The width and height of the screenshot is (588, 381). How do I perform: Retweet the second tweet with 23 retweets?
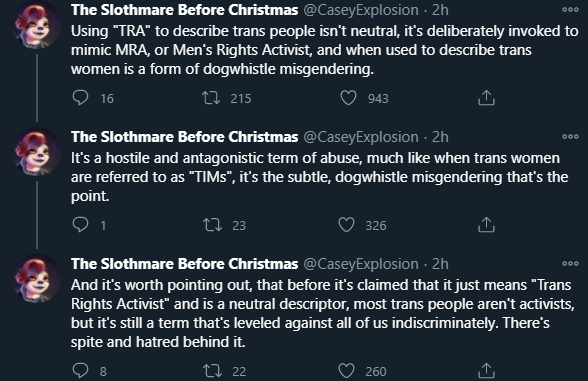(x=212, y=225)
